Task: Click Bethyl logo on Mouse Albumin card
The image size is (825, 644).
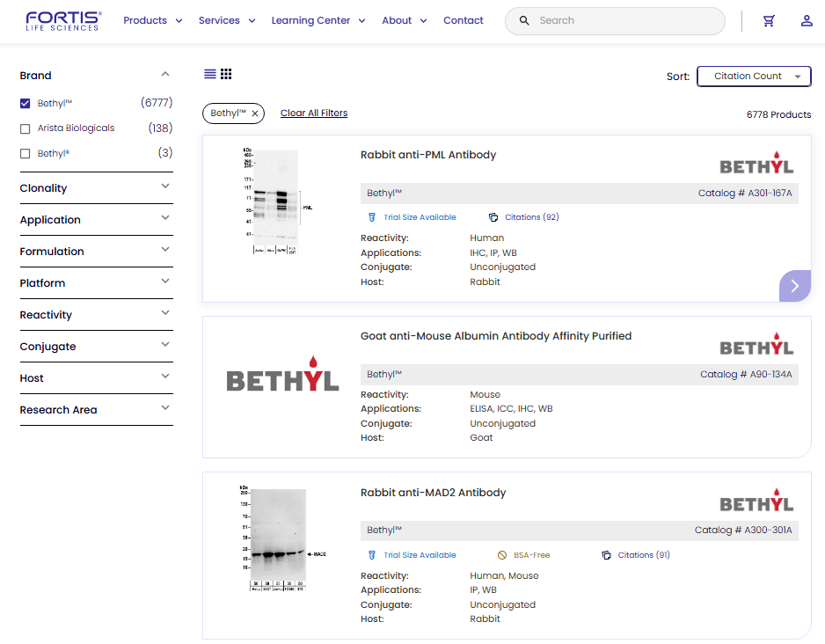Action: 756,345
